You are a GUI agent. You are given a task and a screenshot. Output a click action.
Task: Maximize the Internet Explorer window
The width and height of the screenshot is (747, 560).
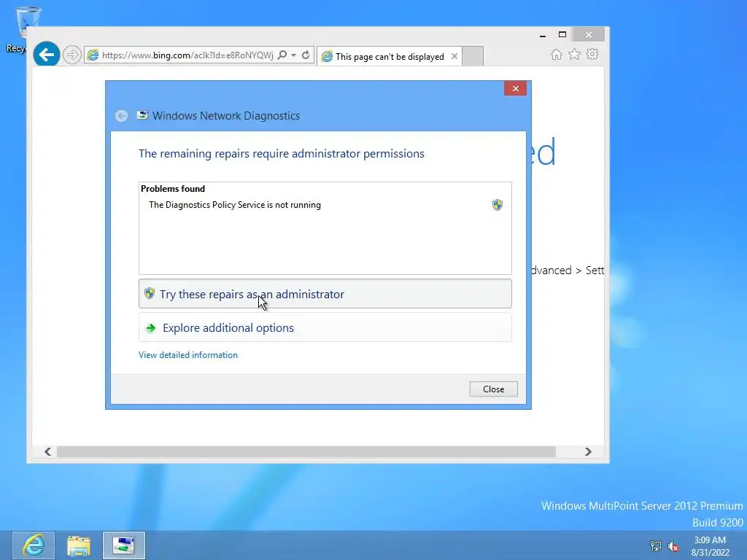point(562,35)
